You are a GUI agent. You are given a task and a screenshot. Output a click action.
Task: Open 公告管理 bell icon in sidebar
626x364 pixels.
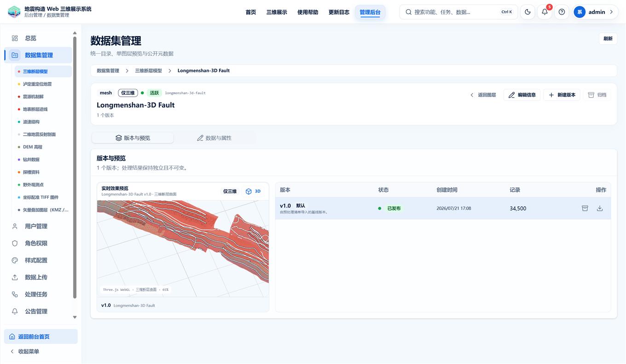[15, 312]
